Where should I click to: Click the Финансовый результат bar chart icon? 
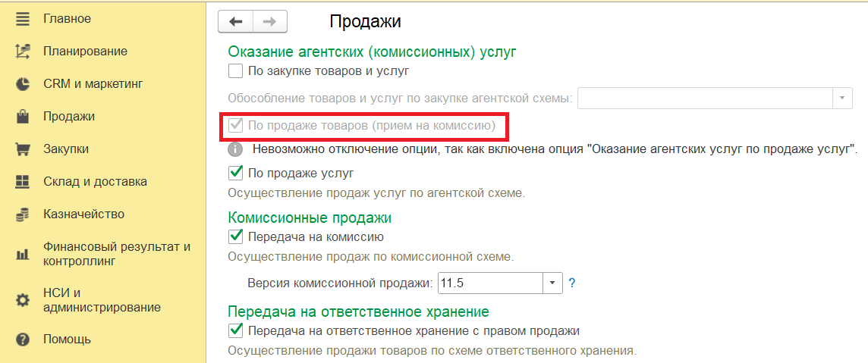click(23, 255)
